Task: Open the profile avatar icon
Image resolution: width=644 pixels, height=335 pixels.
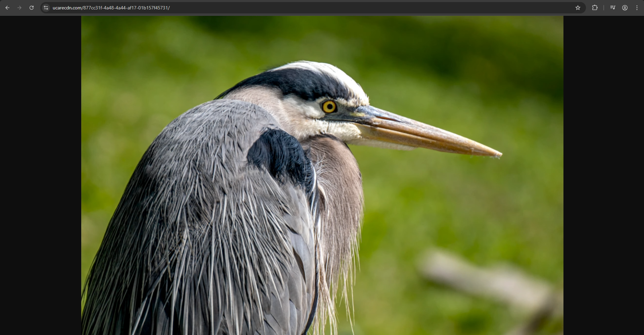Action: click(625, 8)
